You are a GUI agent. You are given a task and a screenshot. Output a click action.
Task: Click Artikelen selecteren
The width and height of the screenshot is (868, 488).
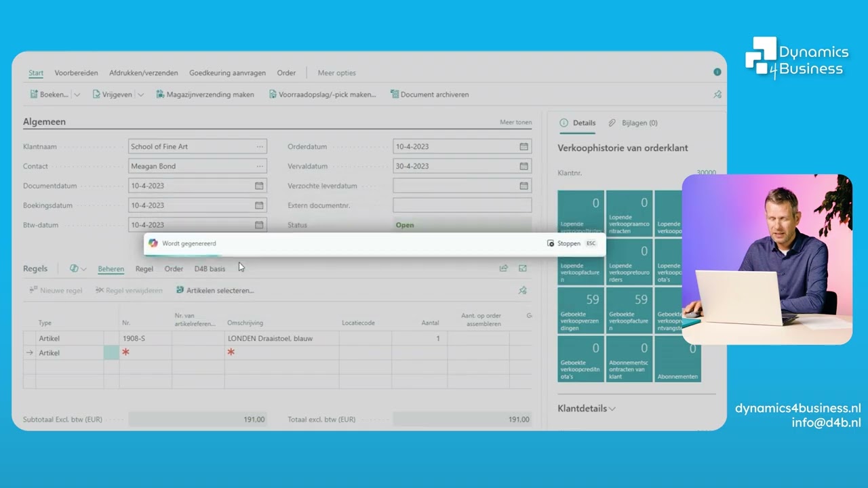click(215, 290)
